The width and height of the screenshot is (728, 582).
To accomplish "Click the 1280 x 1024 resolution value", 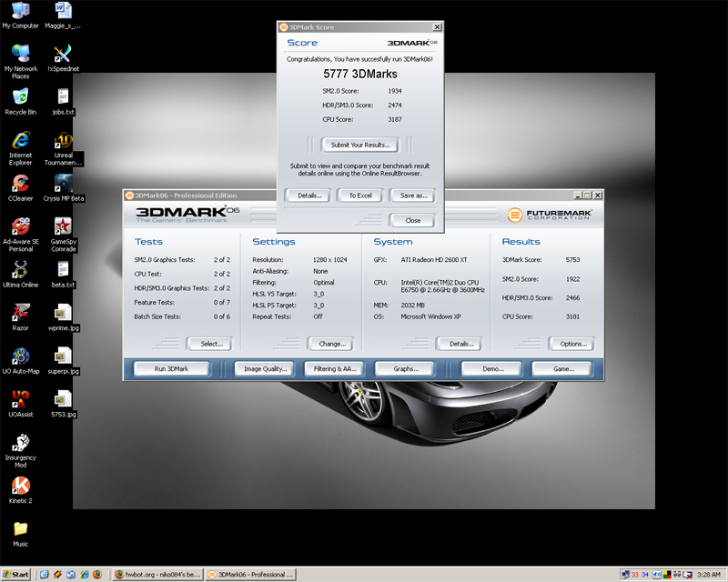I will click(329, 260).
